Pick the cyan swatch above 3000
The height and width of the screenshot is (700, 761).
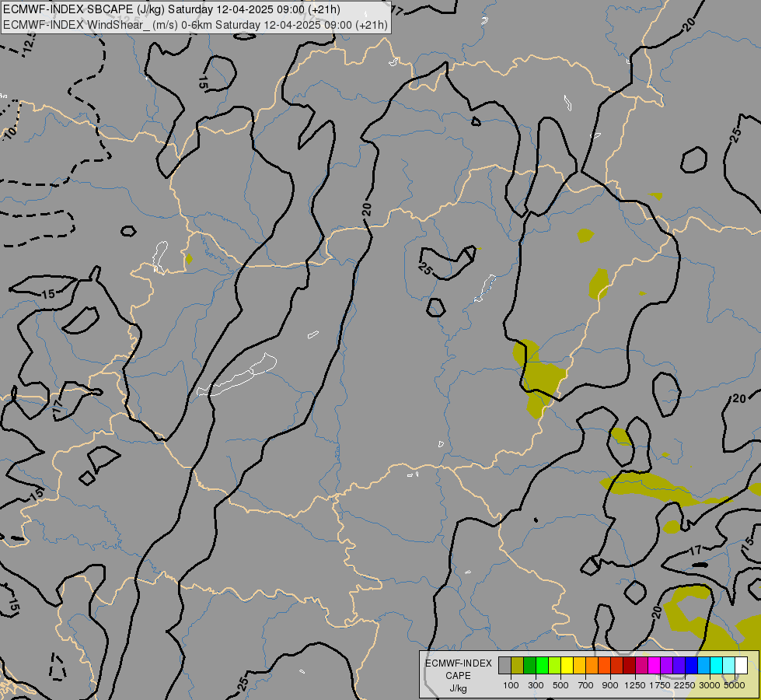click(716, 666)
